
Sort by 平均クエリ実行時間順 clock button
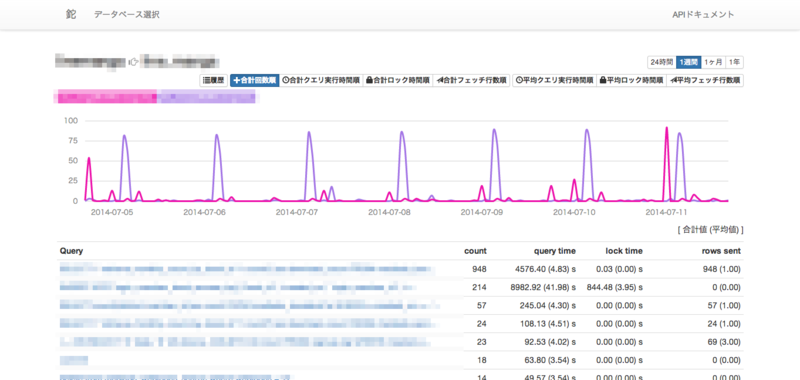555,80
